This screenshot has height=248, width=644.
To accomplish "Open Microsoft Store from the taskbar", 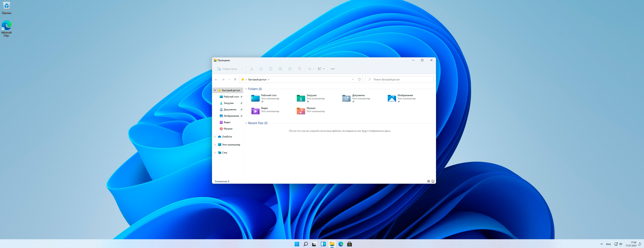I will [x=349, y=244].
